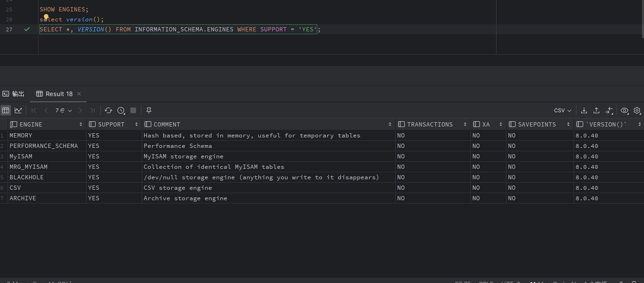The image size is (644, 283).
Task: Close the Result 18 tab
Action: [x=79, y=94]
